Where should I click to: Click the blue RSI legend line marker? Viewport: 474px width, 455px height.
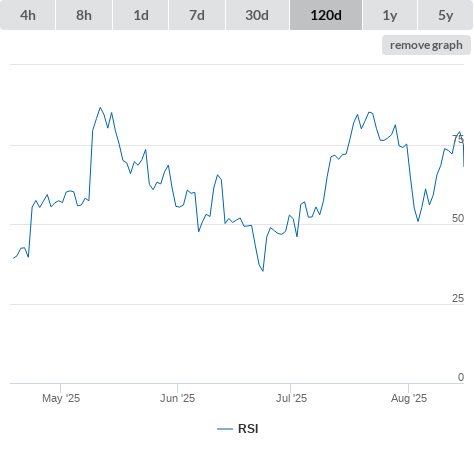point(225,429)
